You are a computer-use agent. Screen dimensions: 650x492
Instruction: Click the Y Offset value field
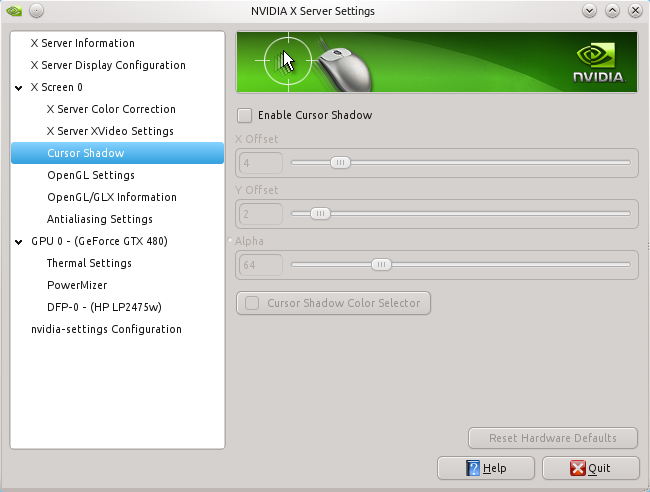click(x=261, y=214)
